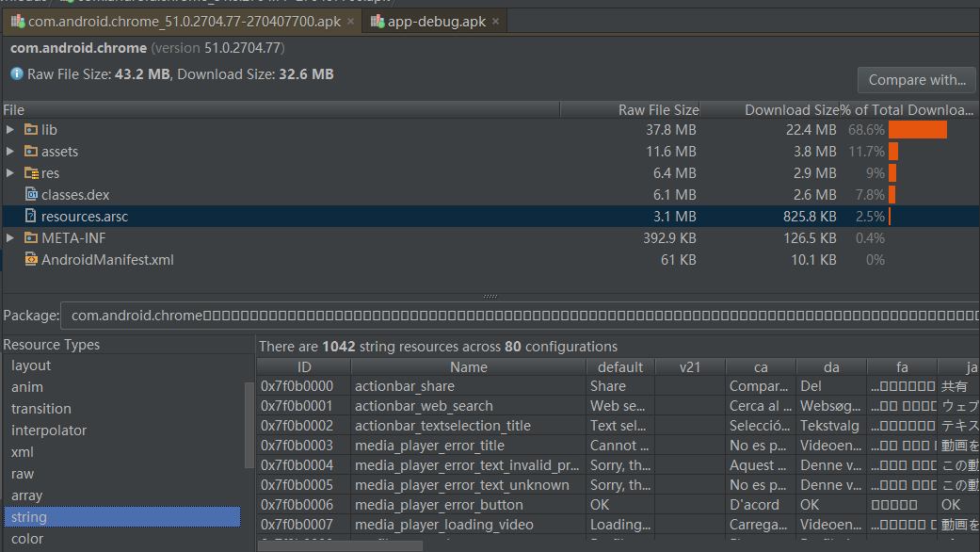980x552 pixels.
Task: Expand the assets folder
Action: point(10,152)
